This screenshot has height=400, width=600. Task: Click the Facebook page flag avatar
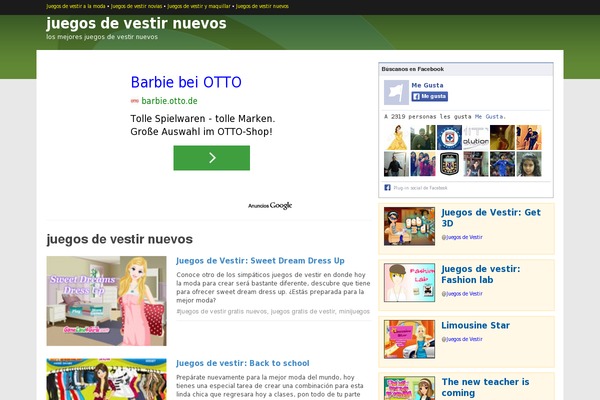[x=396, y=92]
